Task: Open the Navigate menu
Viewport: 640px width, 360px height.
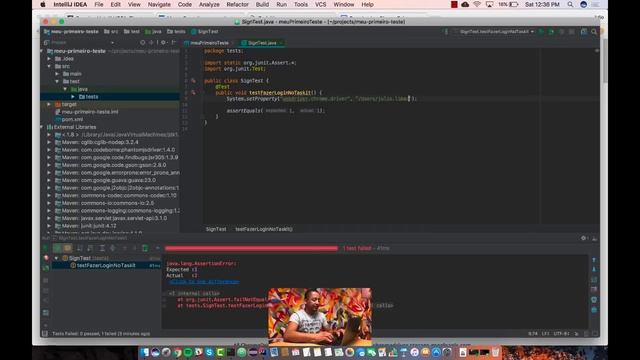Action: coord(159,4)
